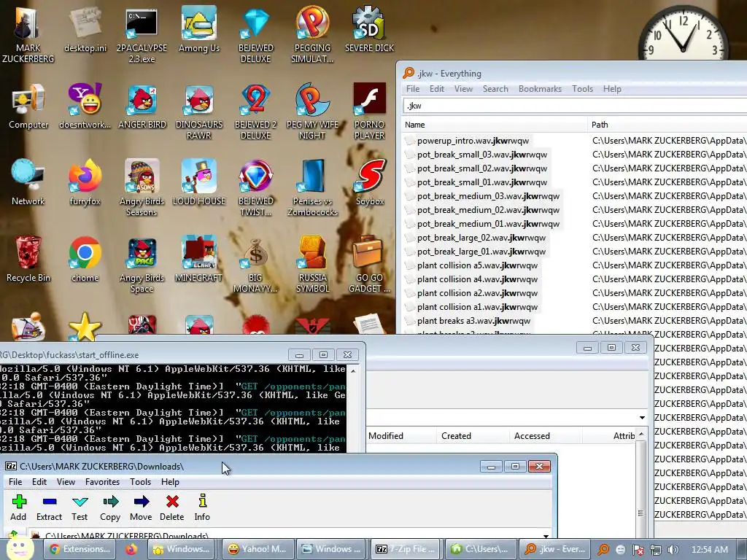This screenshot has height=560, width=747.
Task: Select powerup_intro.wav.jkwrwqw in results
Action: (x=473, y=141)
